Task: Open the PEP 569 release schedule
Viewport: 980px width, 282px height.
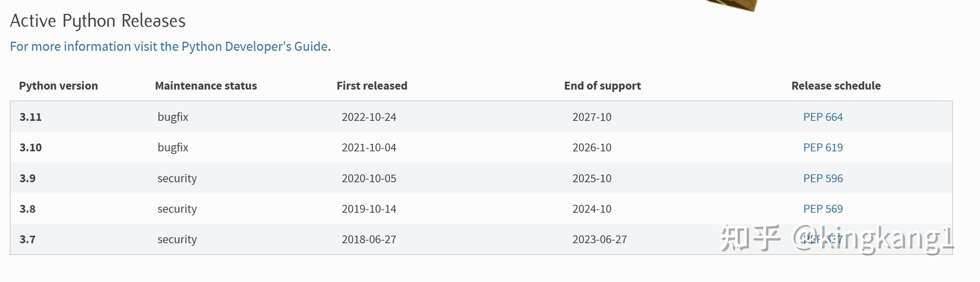Action: pos(823,209)
